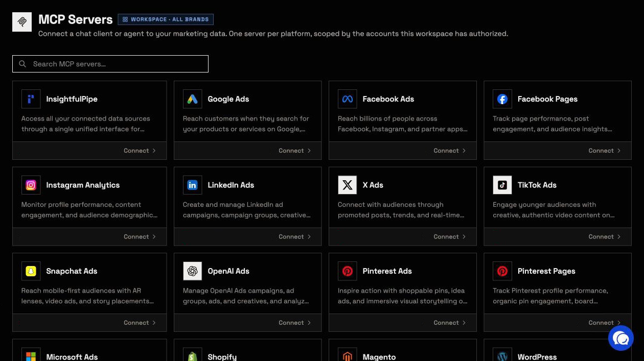Click the Facebook Pages logo icon

(502, 99)
